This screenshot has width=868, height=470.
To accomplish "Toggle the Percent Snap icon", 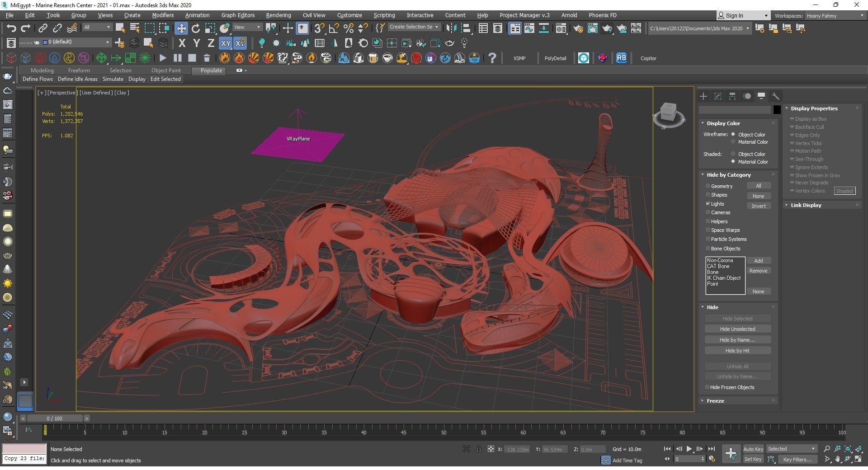I will pyautogui.click(x=348, y=28).
